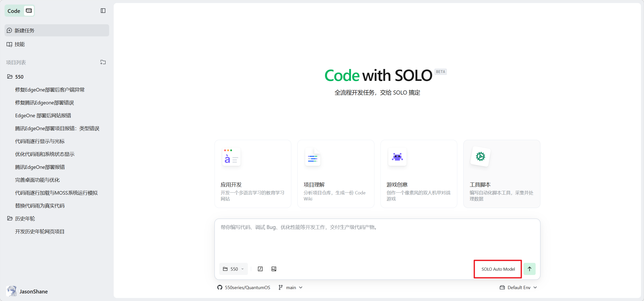Collapse the 550 project folder
This screenshot has height=301, width=644.
tap(10, 77)
